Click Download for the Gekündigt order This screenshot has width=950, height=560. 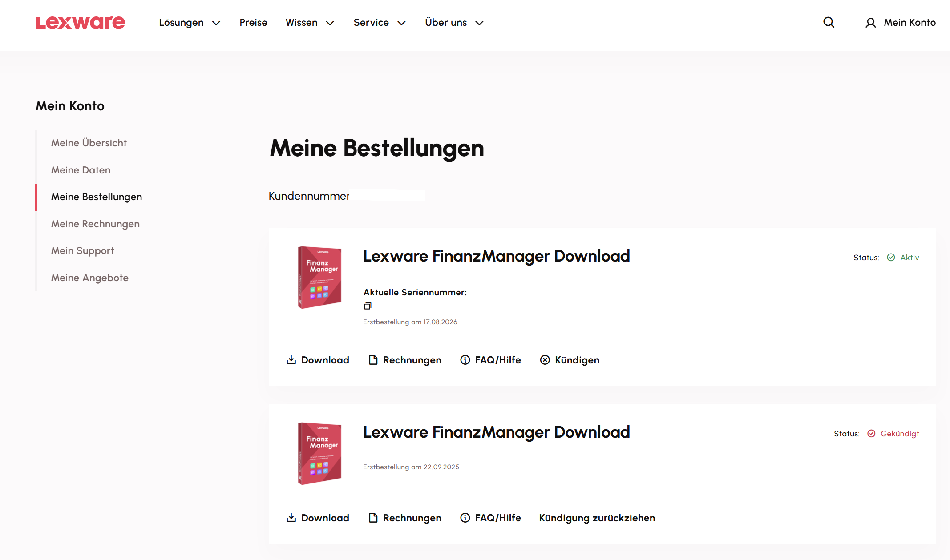[x=325, y=518]
